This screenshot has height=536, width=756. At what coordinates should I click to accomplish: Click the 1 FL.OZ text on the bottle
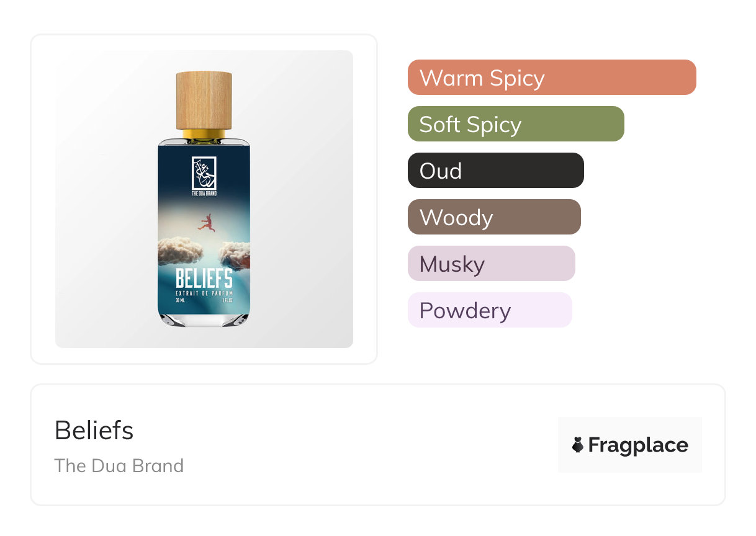[227, 301]
